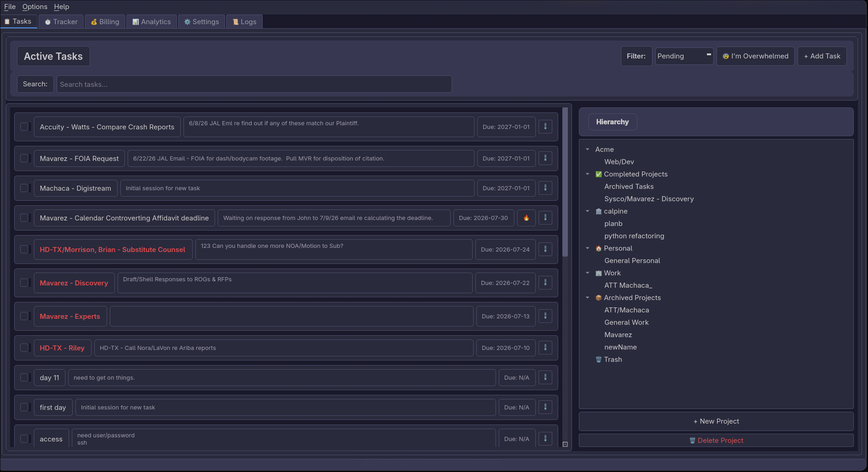
Task: Click the Due: 2026-07-30 date field
Action: 483,218
